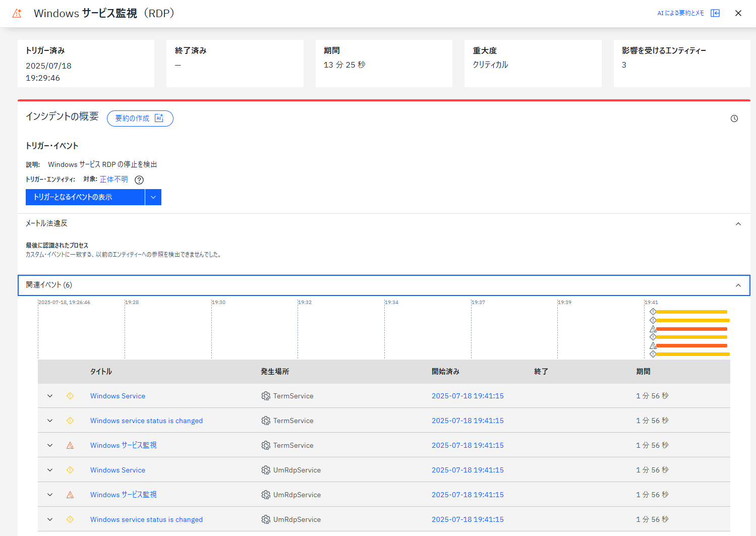
Task: Click the bottom yellow bar on the event timeline
Action: pos(693,354)
